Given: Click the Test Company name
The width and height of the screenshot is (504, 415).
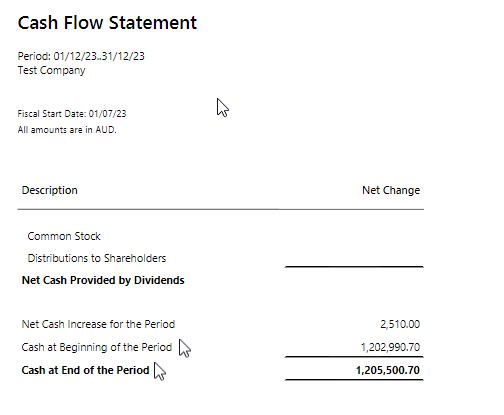Looking at the screenshot, I should coord(51,70).
